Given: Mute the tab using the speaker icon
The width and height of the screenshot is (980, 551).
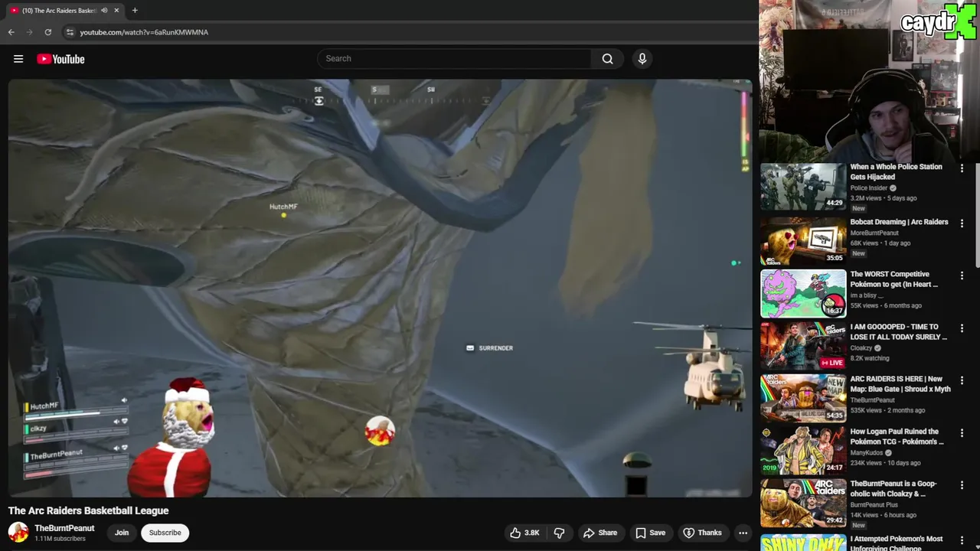Looking at the screenshot, I should (104, 10).
